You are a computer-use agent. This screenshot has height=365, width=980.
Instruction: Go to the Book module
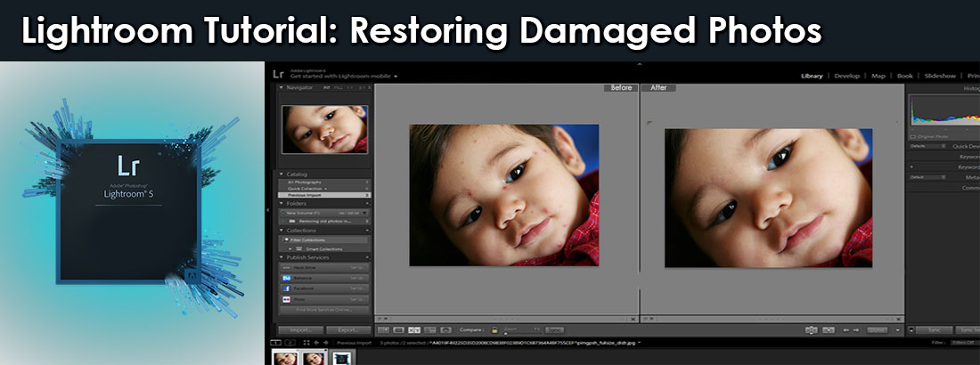[905, 76]
